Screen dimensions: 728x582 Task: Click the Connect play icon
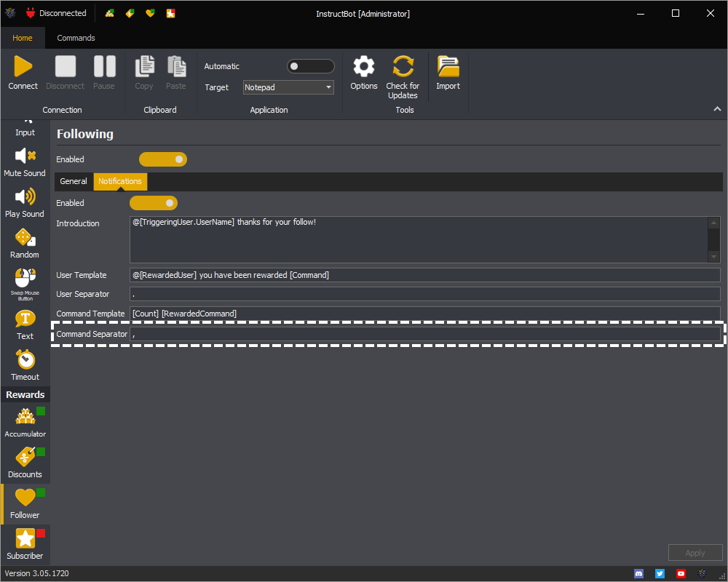[23, 66]
